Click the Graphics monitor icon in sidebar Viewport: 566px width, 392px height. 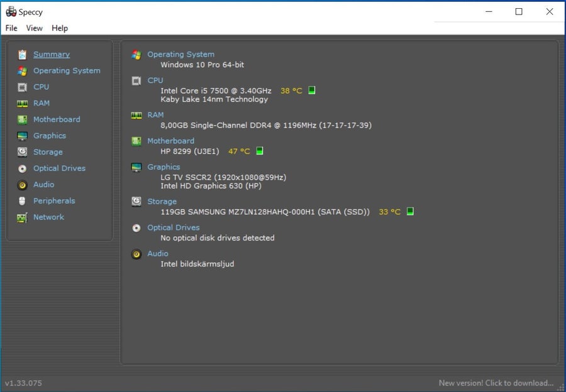(x=23, y=136)
